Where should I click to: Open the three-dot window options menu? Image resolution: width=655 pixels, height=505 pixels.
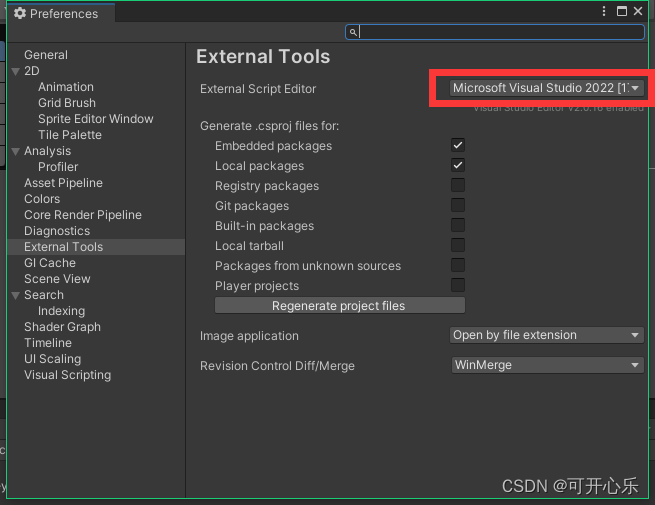tap(604, 11)
